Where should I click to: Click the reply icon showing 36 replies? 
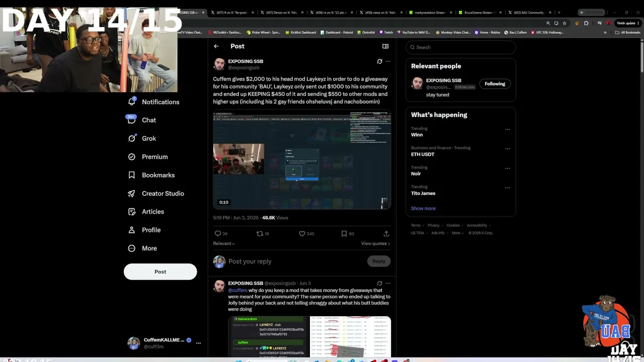tap(221, 233)
